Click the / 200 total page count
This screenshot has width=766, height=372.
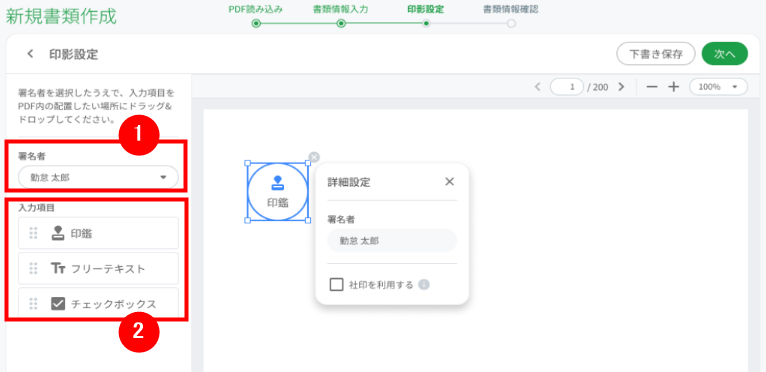click(597, 87)
